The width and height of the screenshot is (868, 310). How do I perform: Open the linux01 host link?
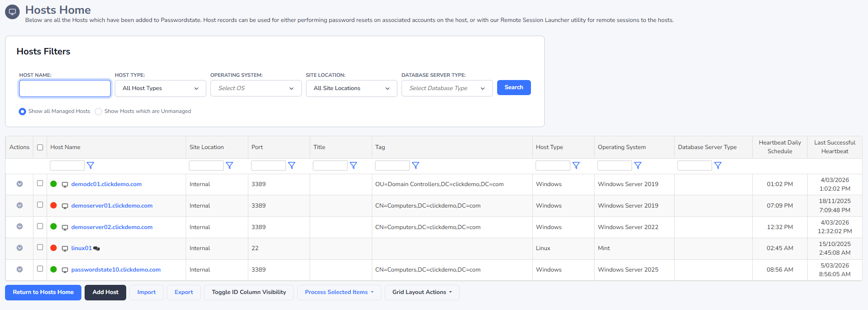click(x=81, y=248)
